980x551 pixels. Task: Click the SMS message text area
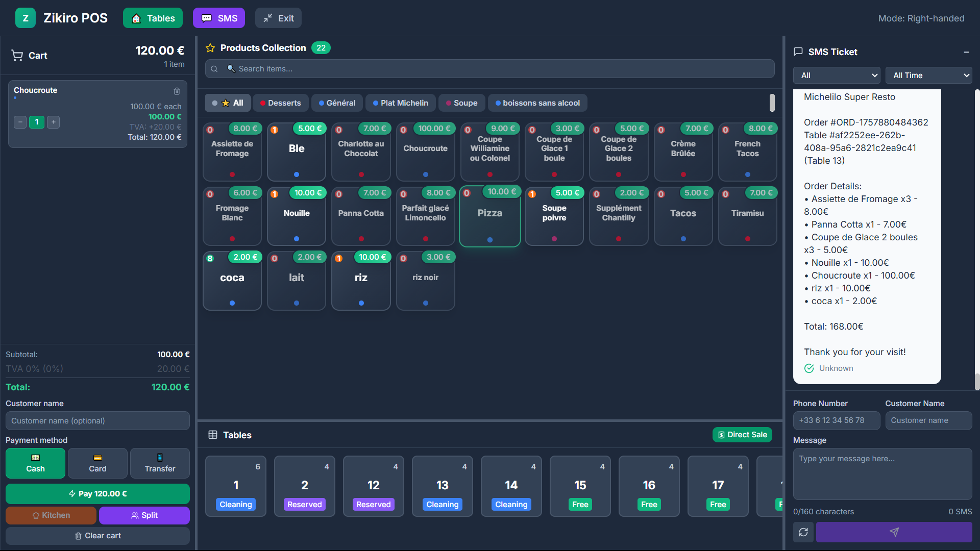click(x=883, y=474)
